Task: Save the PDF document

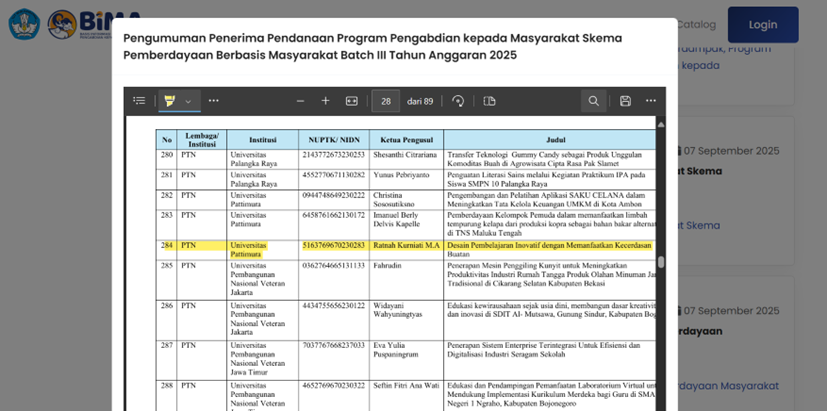Action: [625, 101]
